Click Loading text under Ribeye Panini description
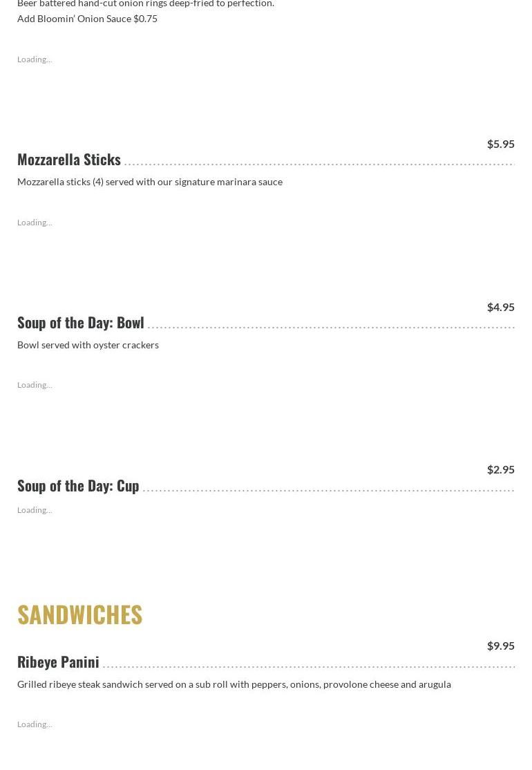 (35, 724)
